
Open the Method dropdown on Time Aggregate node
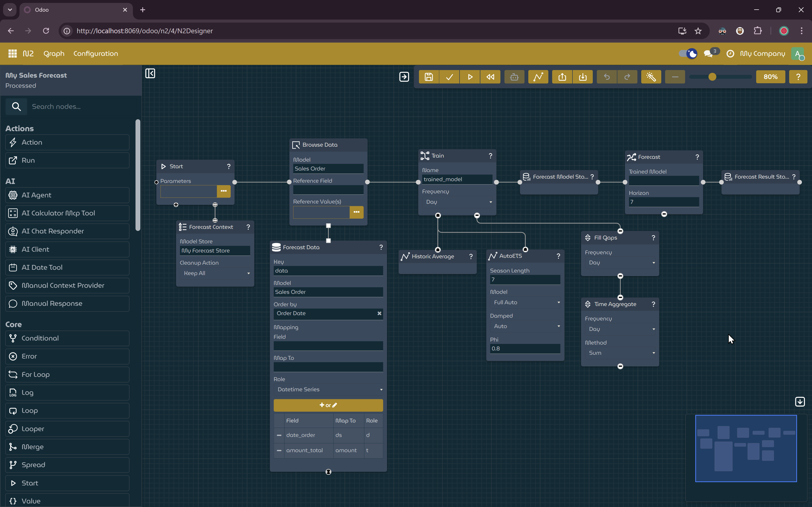620,353
